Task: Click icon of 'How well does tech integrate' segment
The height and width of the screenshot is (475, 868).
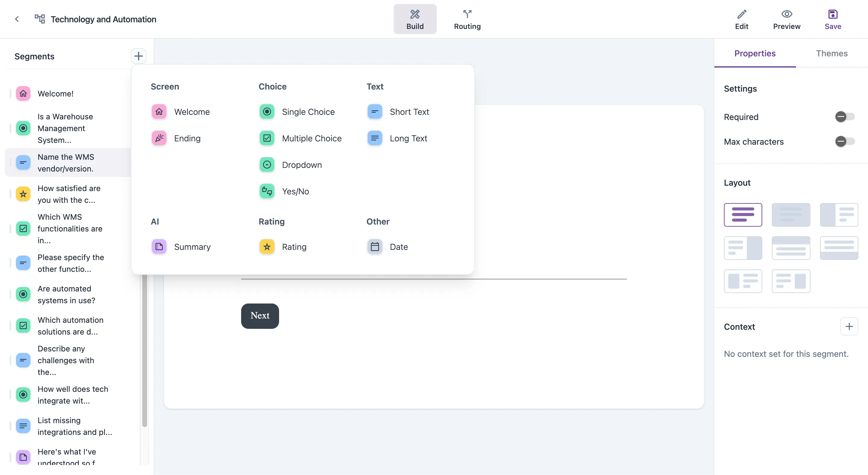Action: [x=23, y=395]
